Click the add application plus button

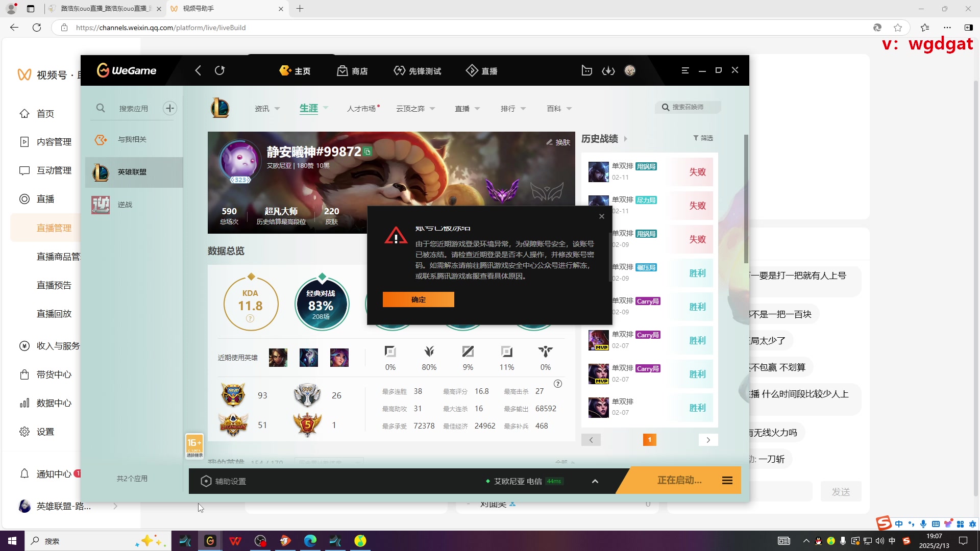point(170,108)
